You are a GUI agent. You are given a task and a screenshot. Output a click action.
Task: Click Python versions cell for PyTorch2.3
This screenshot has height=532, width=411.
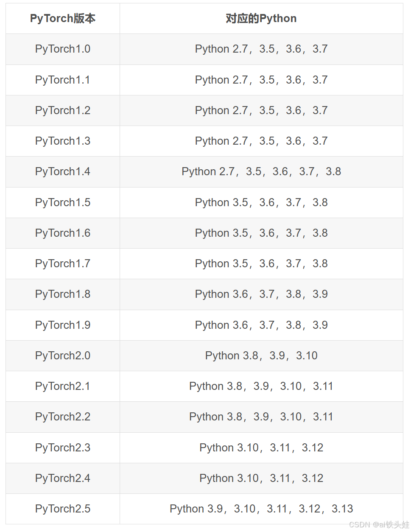(261, 448)
